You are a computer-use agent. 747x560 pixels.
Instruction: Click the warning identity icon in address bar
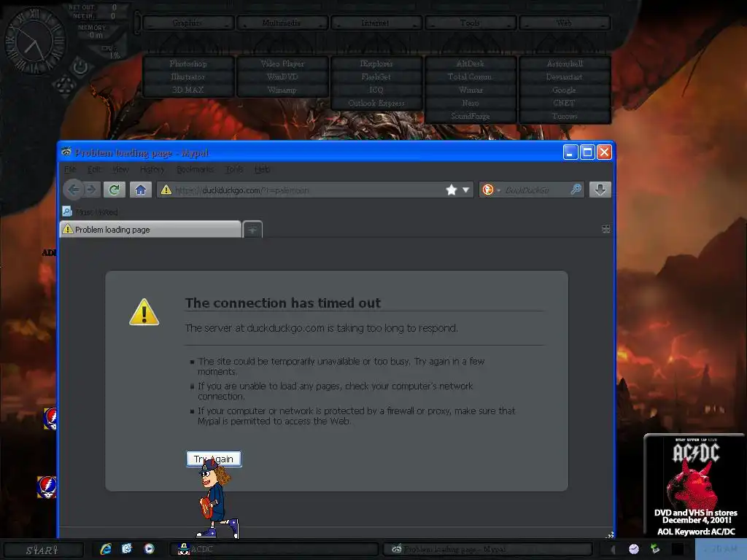point(166,190)
